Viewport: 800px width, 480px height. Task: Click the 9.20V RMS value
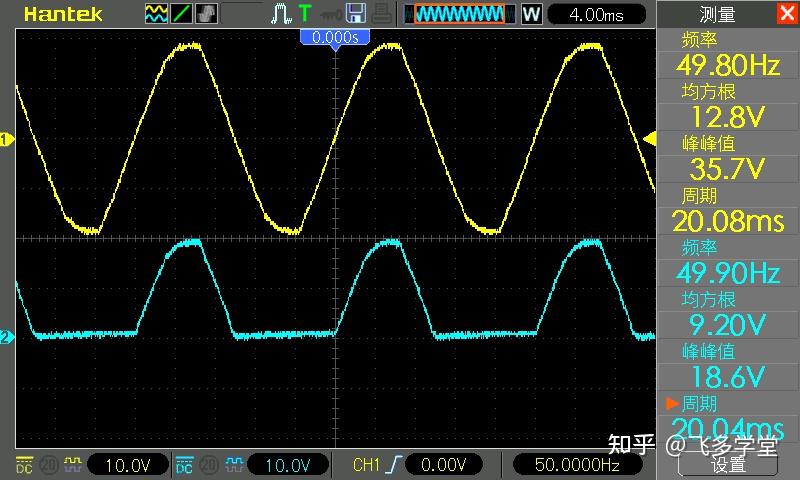(728, 325)
